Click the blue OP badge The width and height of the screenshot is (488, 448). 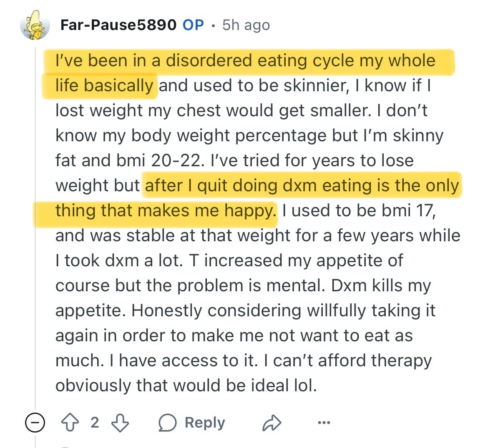click(x=193, y=25)
